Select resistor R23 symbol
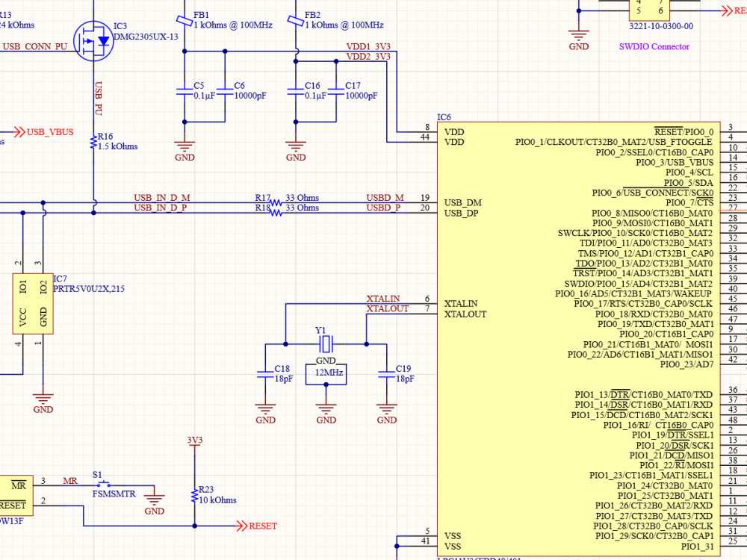 coord(194,495)
